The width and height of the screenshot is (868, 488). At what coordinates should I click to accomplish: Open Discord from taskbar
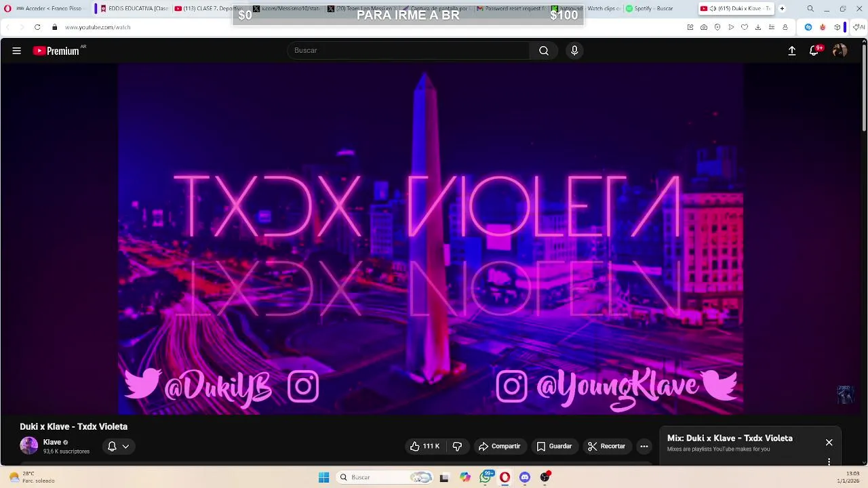coord(524,477)
